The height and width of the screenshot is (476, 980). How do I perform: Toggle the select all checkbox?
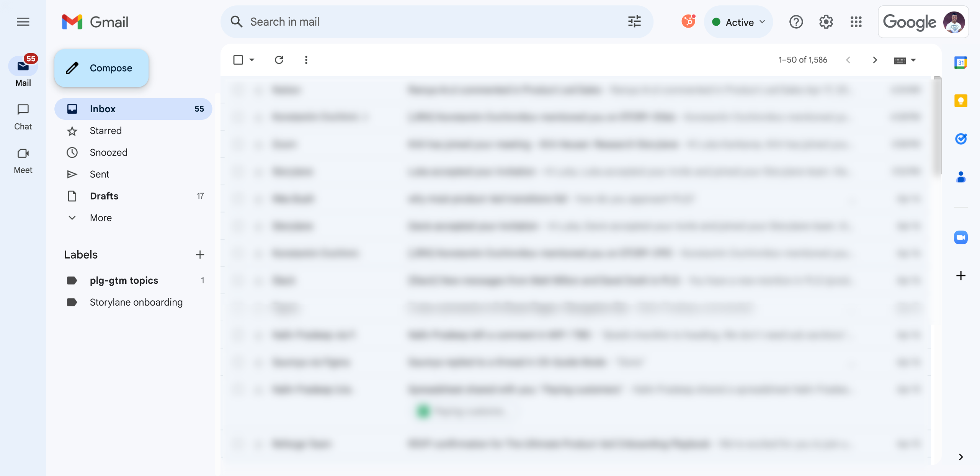238,60
